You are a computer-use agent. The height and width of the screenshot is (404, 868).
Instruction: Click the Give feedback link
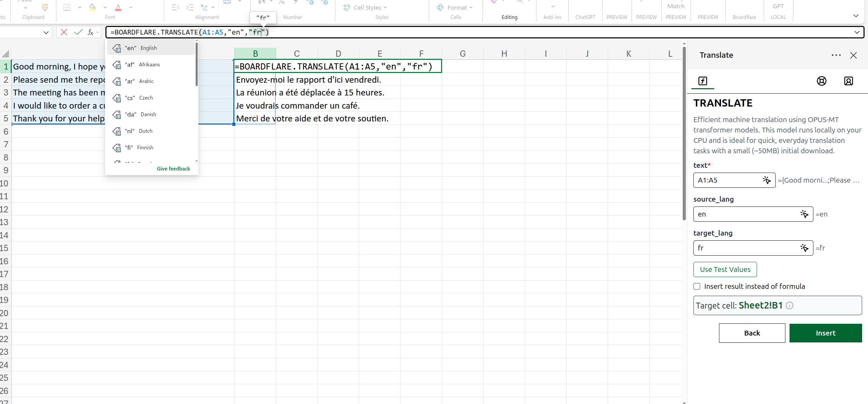tap(174, 169)
